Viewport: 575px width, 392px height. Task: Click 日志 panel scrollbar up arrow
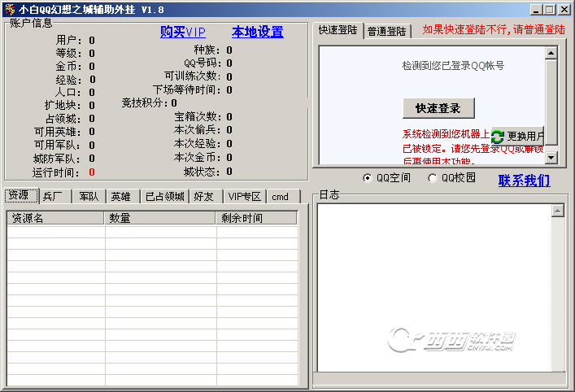pos(558,211)
